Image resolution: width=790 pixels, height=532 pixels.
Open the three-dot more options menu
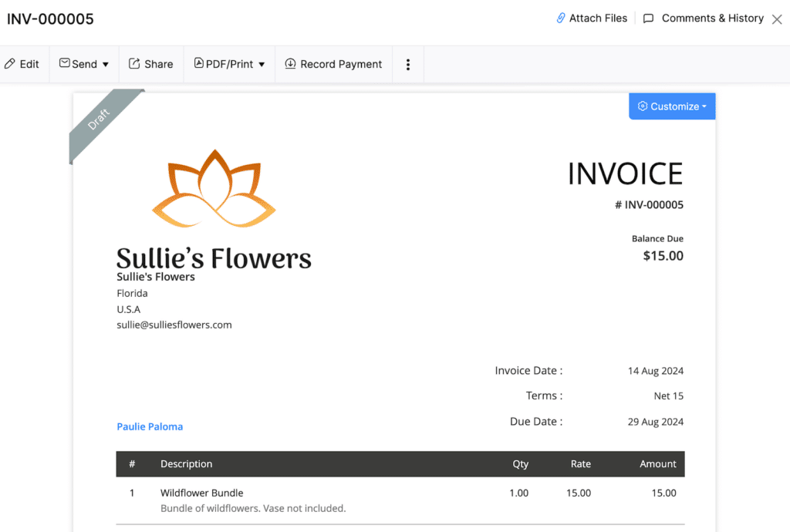[x=407, y=64]
